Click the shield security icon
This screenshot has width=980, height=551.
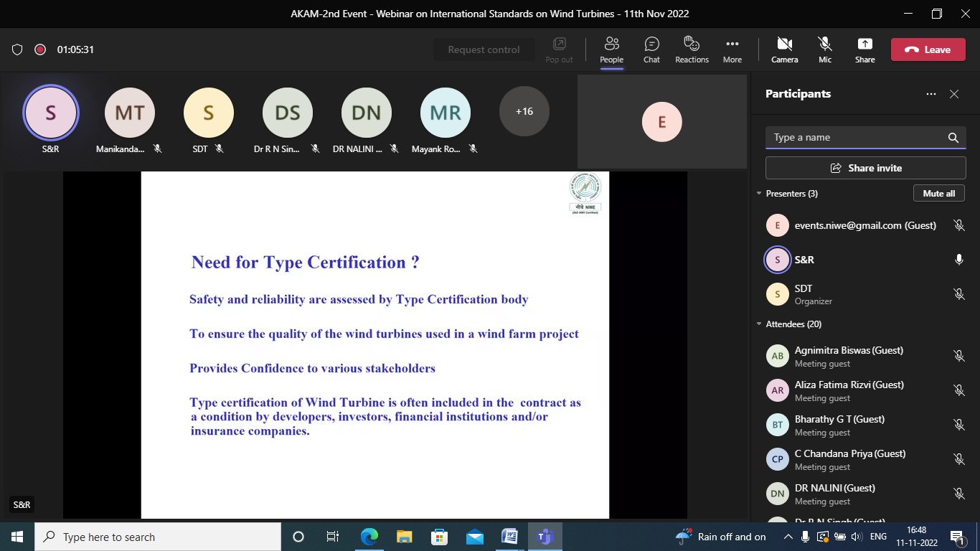(17, 50)
